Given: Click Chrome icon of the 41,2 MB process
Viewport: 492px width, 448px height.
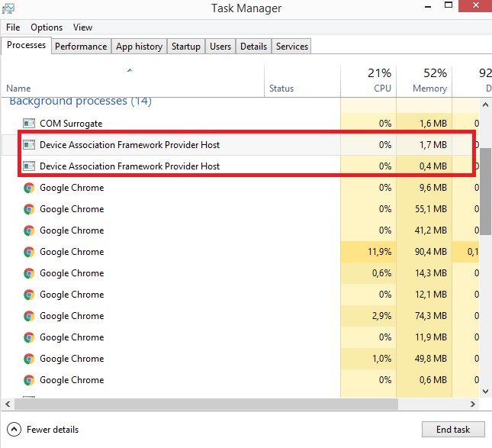Looking at the screenshot, I should point(29,230).
